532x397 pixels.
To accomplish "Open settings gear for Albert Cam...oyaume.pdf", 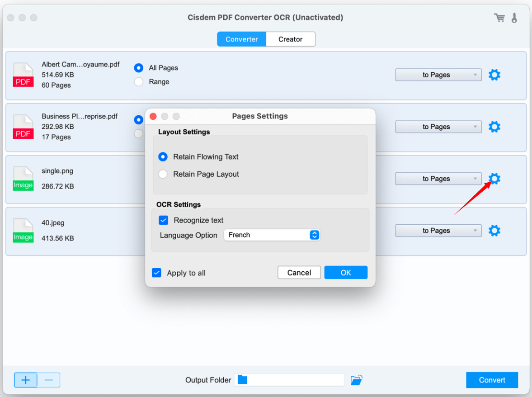I will pos(494,75).
